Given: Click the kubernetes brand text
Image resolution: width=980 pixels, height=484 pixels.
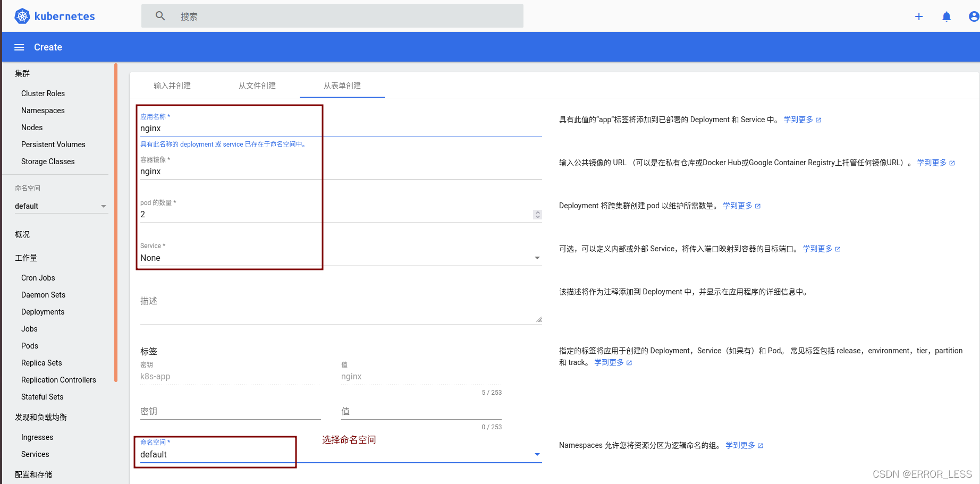Looking at the screenshot, I should coord(64,16).
